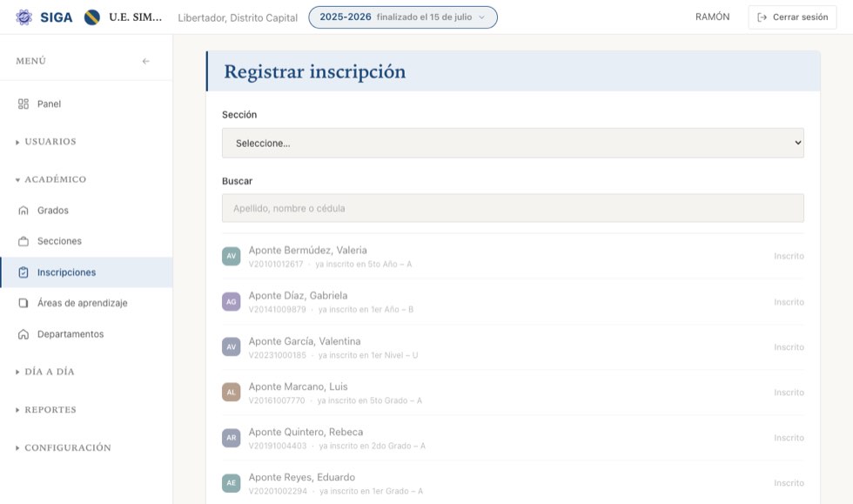Click the Secciones briefcase icon
The height and width of the screenshot is (504, 853).
tap(24, 241)
